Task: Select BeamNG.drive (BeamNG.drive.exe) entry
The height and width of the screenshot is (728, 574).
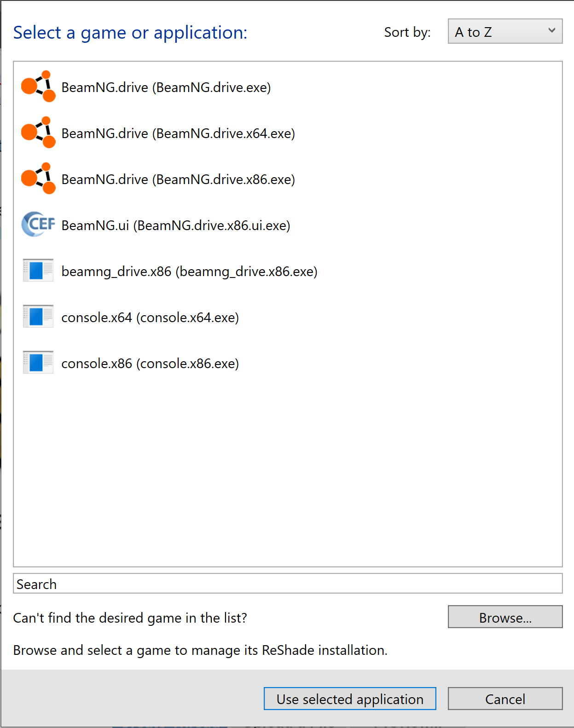Action: click(288, 87)
